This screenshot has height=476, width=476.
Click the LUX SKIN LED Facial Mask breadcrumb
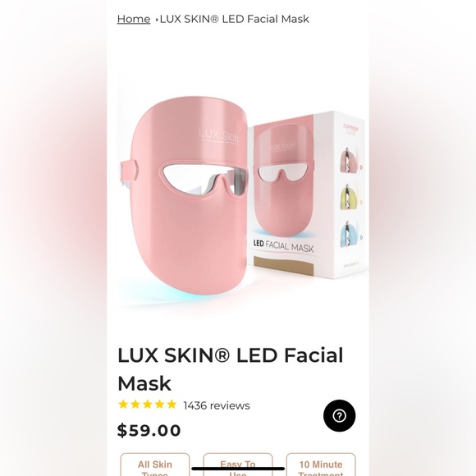[x=235, y=19]
